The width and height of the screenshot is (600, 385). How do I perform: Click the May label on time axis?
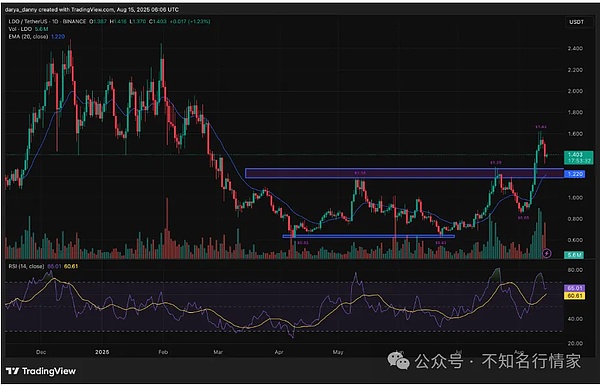pos(338,352)
